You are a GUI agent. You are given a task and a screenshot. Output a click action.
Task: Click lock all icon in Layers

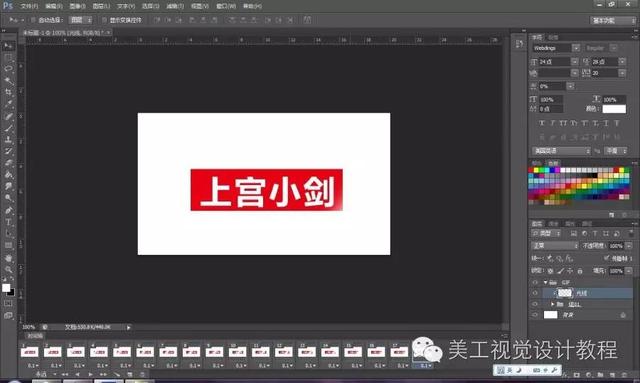pos(580,271)
